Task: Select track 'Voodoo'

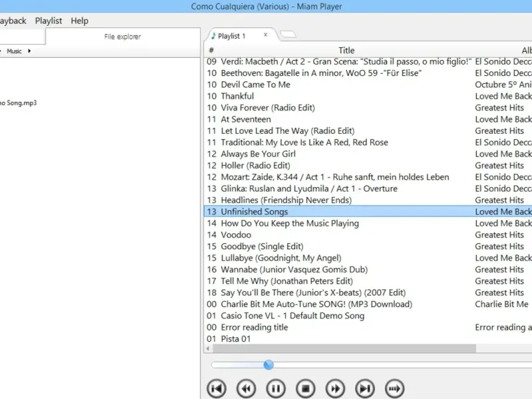Action: (368, 235)
